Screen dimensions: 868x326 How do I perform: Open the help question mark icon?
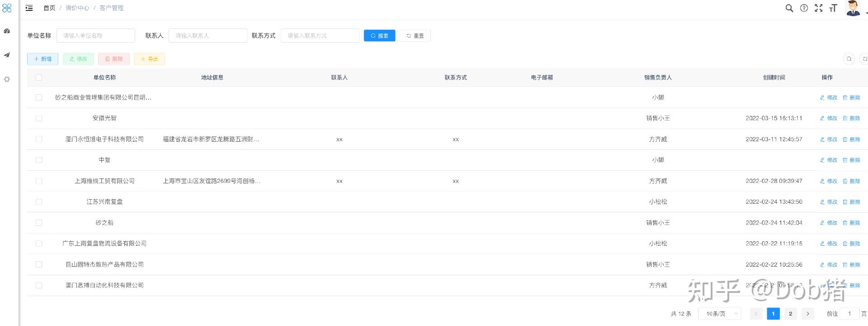click(x=804, y=8)
